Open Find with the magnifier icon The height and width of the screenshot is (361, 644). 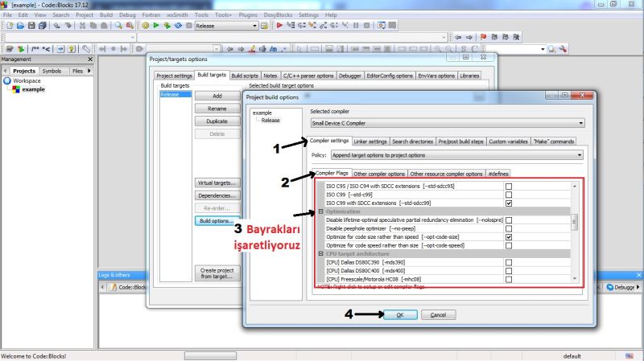point(118,26)
